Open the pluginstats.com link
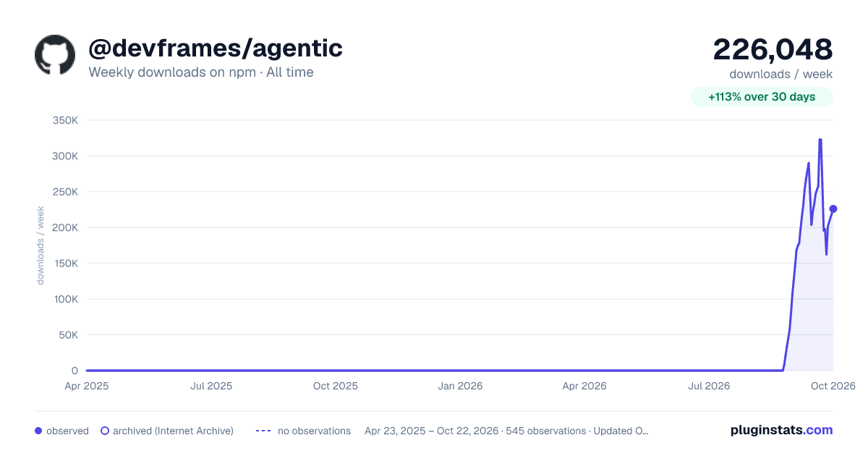The image size is (868, 456). 782,430
